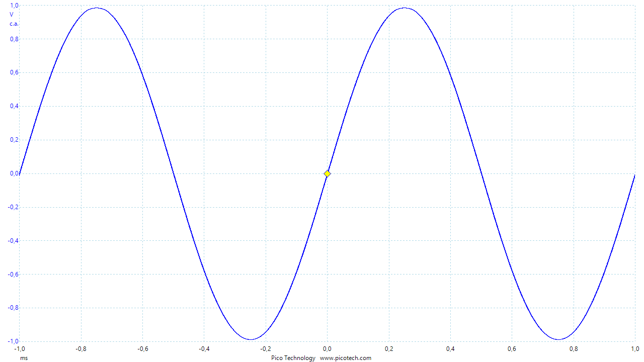644x362 pixels.
Task: Click the 0,4 time axis label
Action: click(x=450, y=348)
